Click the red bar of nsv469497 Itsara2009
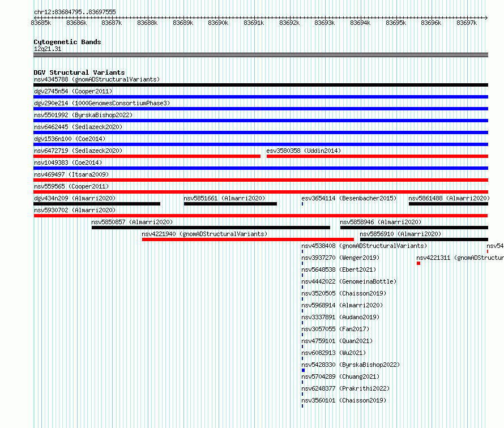The image size is (504, 428). pos(260,180)
